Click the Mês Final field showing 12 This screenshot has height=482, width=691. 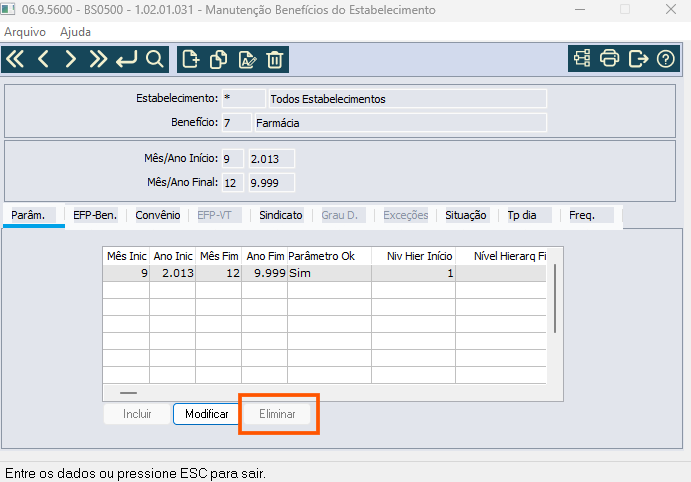point(233,183)
